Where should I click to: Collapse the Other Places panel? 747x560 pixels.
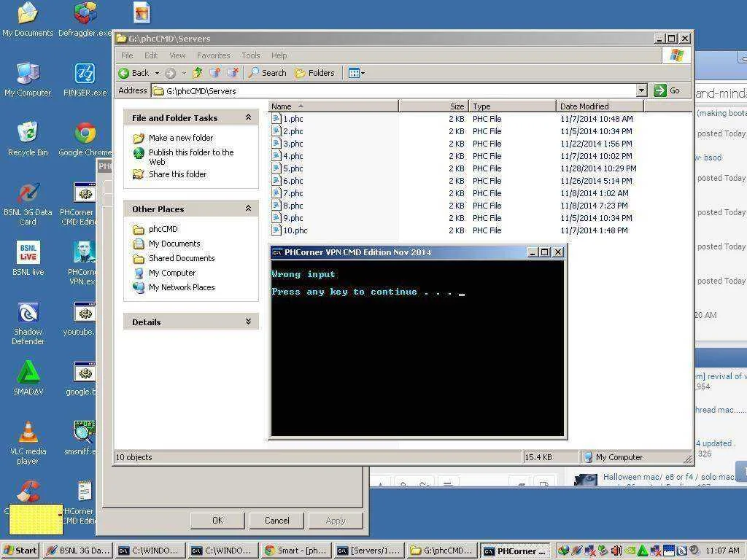[x=248, y=209]
